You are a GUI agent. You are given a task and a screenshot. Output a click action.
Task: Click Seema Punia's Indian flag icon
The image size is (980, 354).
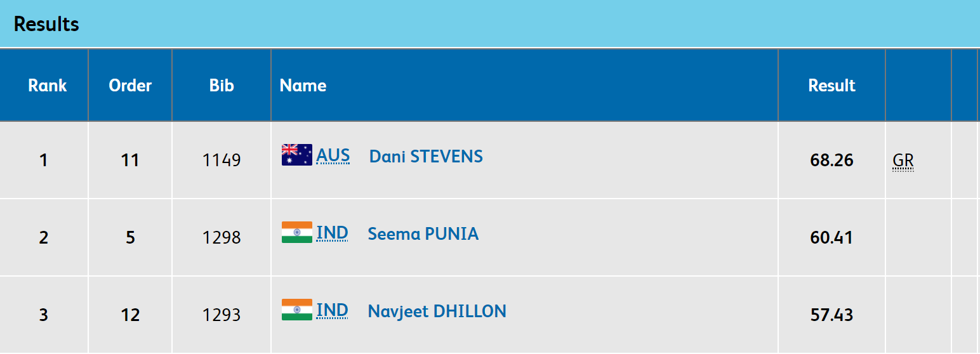pyautogui.click(x=297, y=232)
